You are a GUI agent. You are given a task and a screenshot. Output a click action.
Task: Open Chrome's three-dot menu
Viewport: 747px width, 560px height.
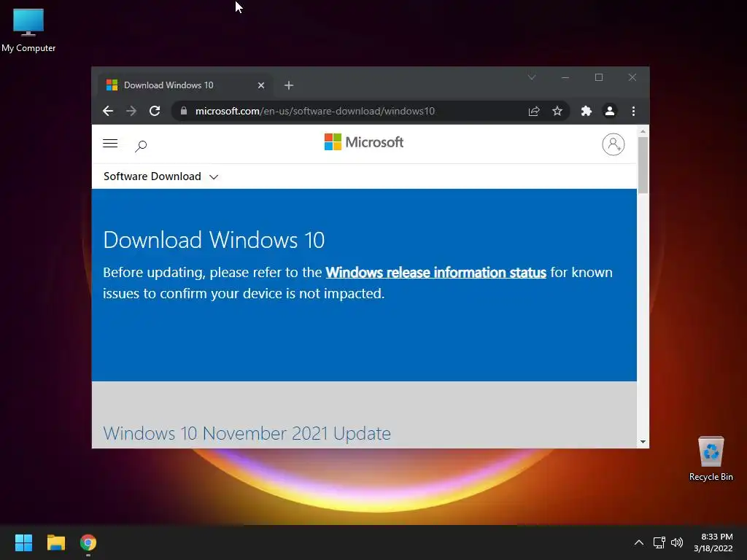(x=633, y=111)
